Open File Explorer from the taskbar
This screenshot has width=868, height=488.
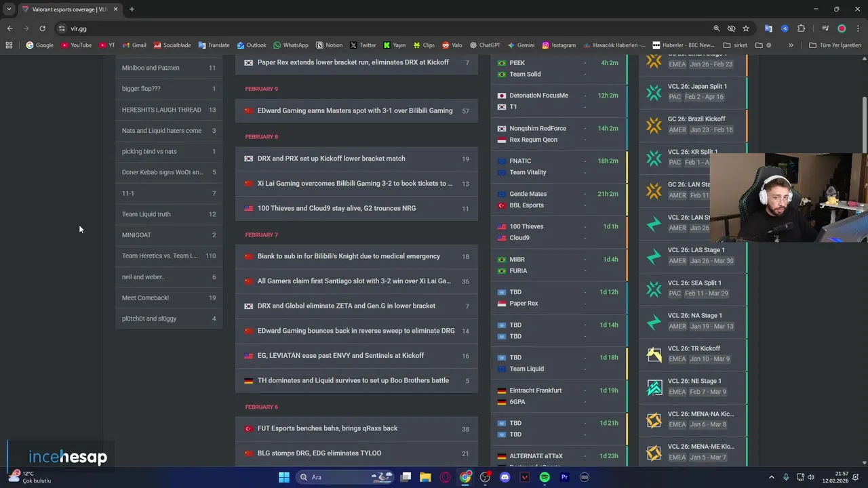click(425, 477)
